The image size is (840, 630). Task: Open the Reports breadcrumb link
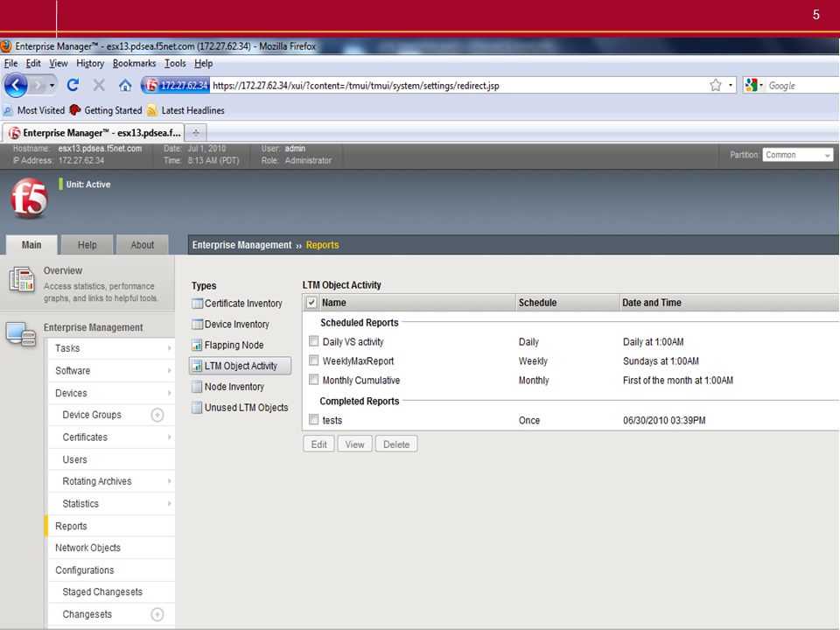(x=323, y=245)
